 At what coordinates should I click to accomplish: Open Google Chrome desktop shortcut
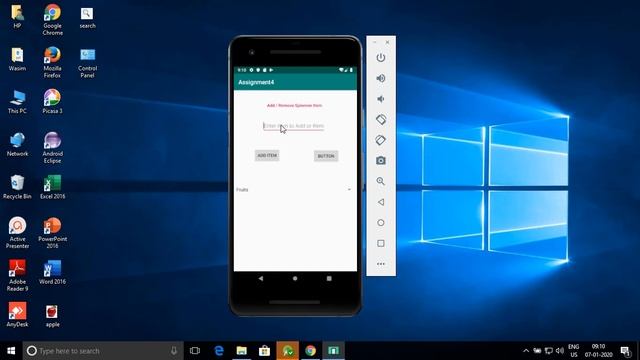(52, 20)
